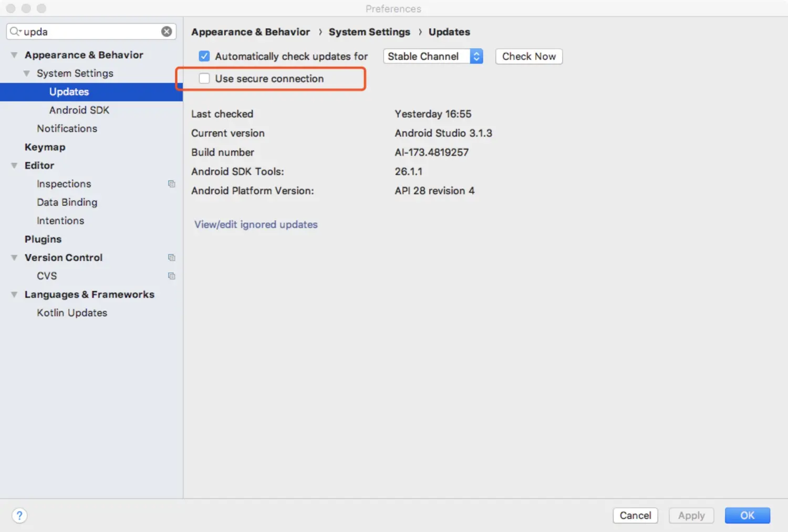
Task: Click API 28 revision 4 value
Action: (434, 191)
